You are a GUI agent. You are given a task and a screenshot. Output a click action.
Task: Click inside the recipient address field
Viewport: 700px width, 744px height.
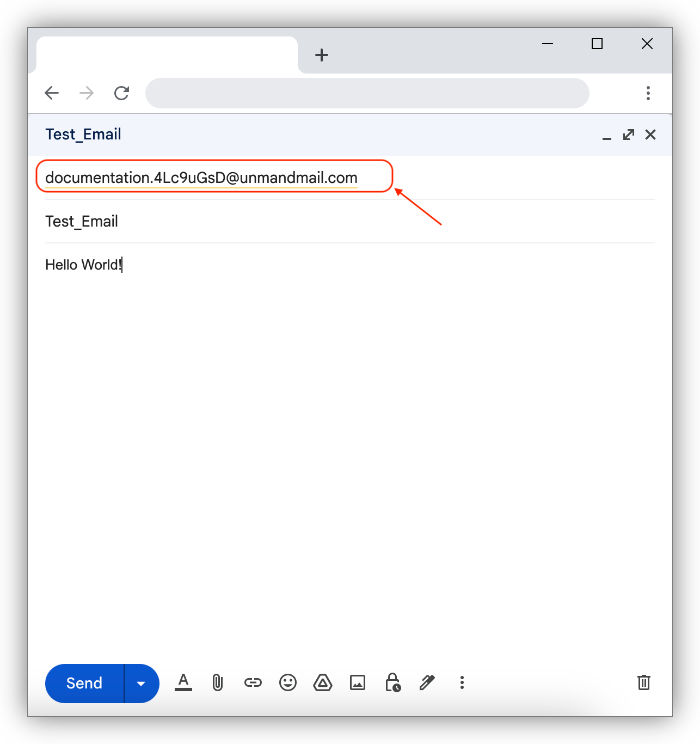[201, 178]
